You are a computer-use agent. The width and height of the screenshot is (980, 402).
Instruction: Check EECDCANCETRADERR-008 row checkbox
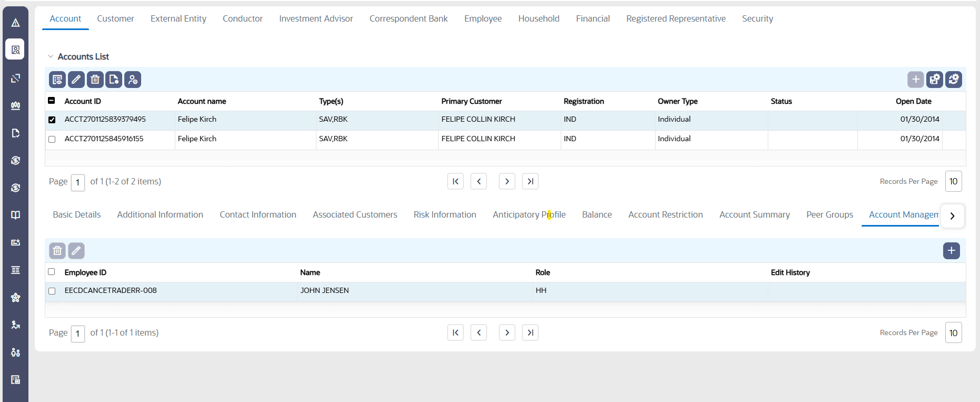coord(52,291)
